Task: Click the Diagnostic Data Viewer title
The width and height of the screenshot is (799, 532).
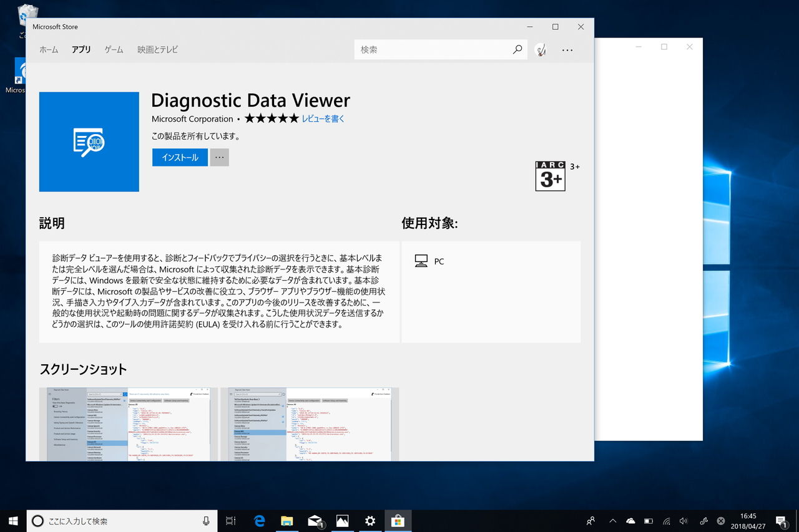Action: (x=251, y=100)
